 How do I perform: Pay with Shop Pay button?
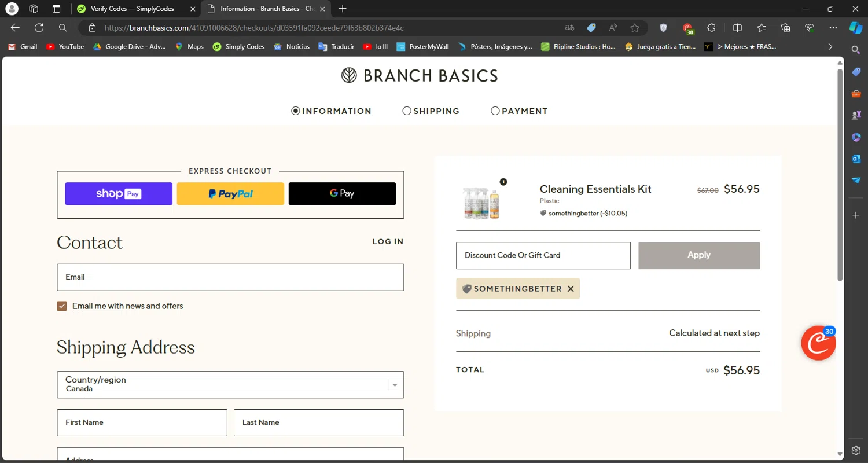point(119,194)
